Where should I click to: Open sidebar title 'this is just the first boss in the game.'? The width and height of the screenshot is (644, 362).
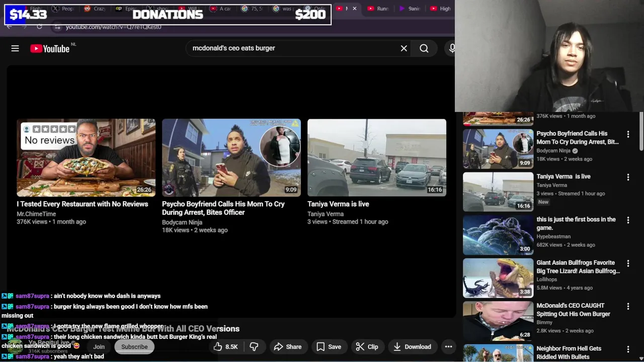point(576,224)
